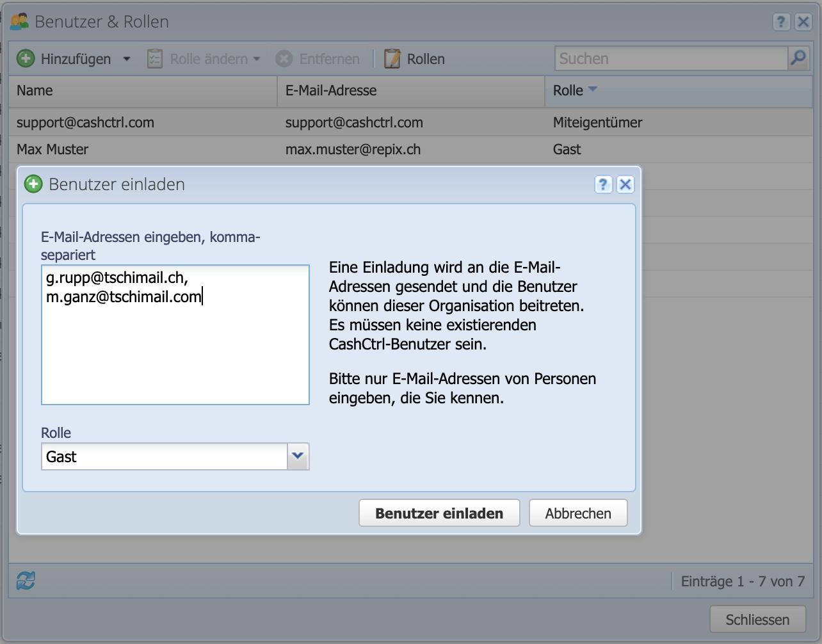822x644 pixels.
Task: Click inside the email addresses text area
Action: click(175, 333)
